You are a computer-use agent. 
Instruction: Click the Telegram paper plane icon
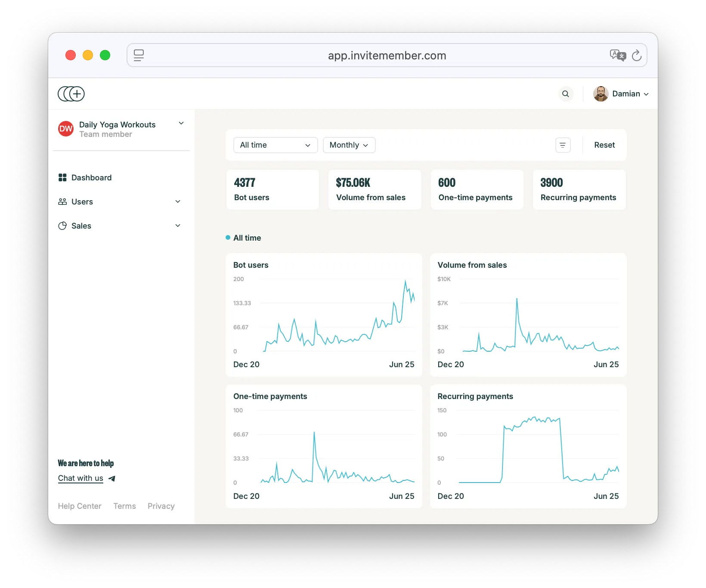(112, 478)
